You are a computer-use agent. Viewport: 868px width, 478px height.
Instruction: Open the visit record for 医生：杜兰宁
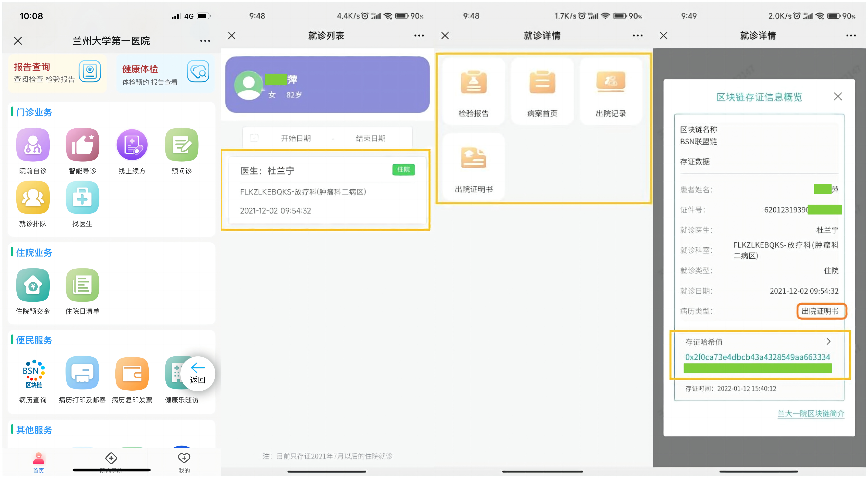(x=327, y=190)
